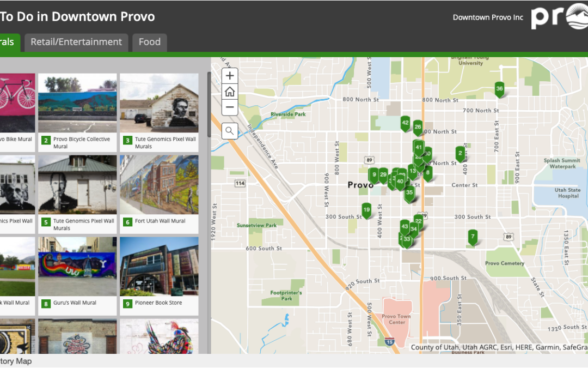Click the 'Fort Utah Wall Mural' caption

click(160, 221)
